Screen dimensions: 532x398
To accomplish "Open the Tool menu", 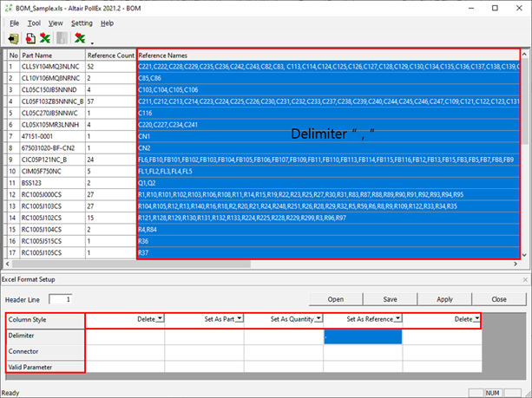I will [34, 23].
